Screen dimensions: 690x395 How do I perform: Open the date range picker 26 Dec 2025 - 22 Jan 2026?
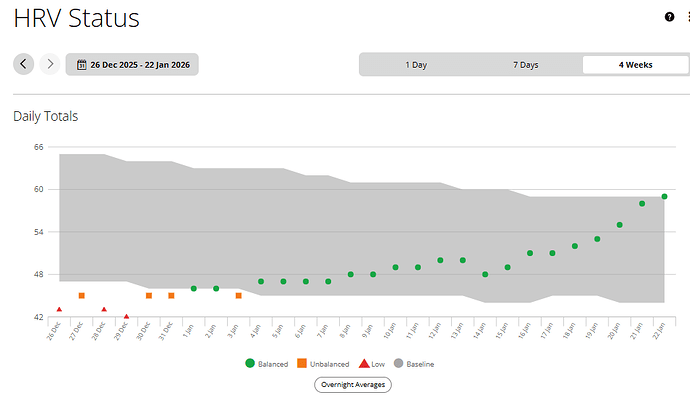[132, 64]
